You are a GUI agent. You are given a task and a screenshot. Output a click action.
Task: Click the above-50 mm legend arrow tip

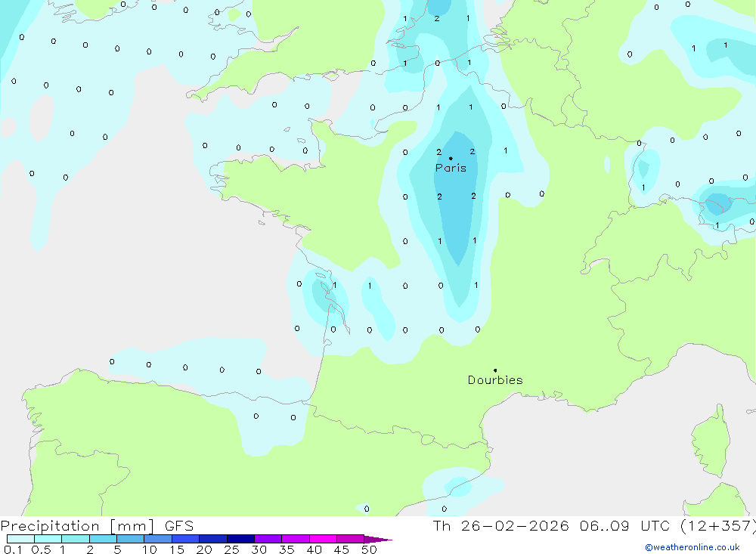(x=378, y=539)
